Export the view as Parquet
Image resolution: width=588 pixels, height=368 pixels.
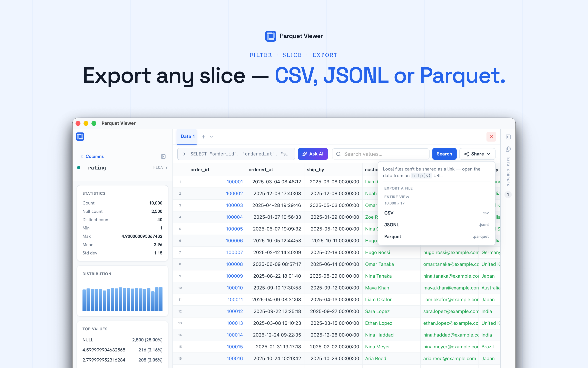click(x=436, y=237)
